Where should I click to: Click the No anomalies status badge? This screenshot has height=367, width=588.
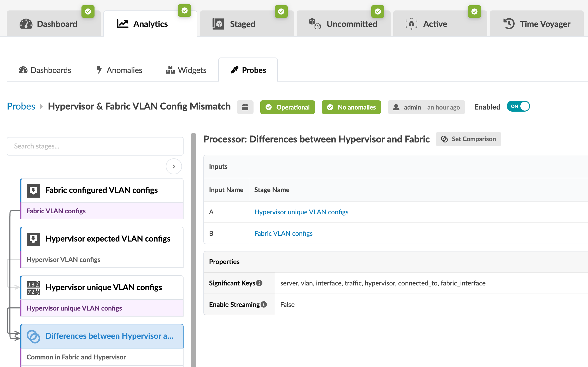click(x=351, y=107)
